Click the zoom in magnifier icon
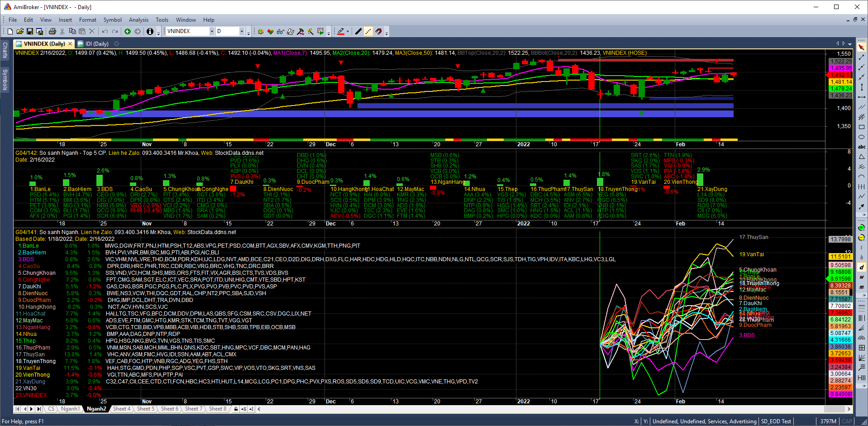The width and height of the screenshot is (868, 426). (x=862, y=227)
